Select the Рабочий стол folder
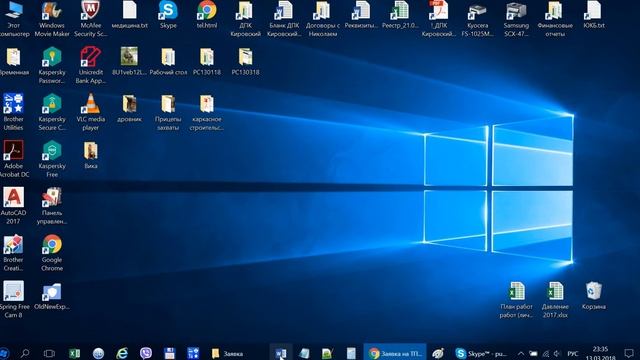This screenshot has height=360, width=640. [168, 62]
